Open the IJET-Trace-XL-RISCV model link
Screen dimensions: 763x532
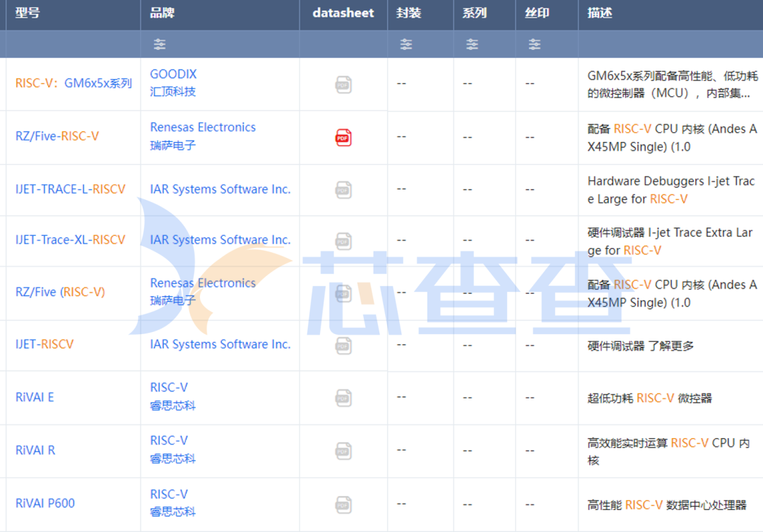pyautogui.click(x=70, y=240)
